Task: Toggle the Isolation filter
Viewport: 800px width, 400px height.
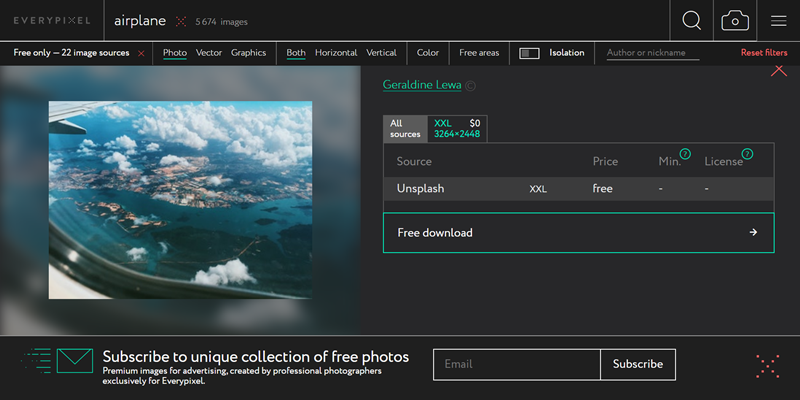Action: click(530, 53)
